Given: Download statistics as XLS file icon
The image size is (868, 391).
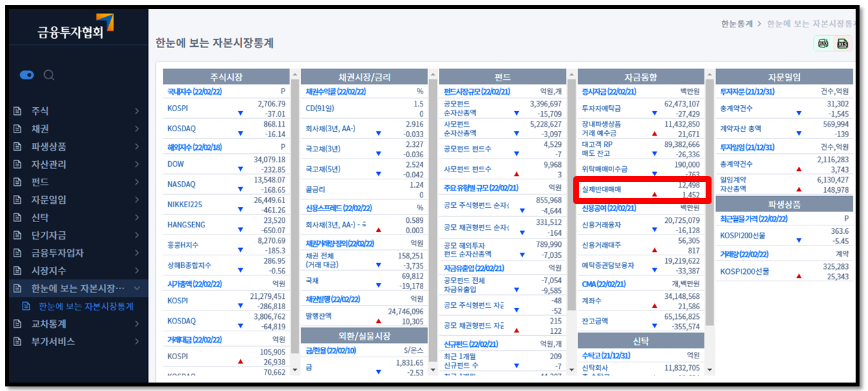Looking at the screenshot, I should [843, 44].
